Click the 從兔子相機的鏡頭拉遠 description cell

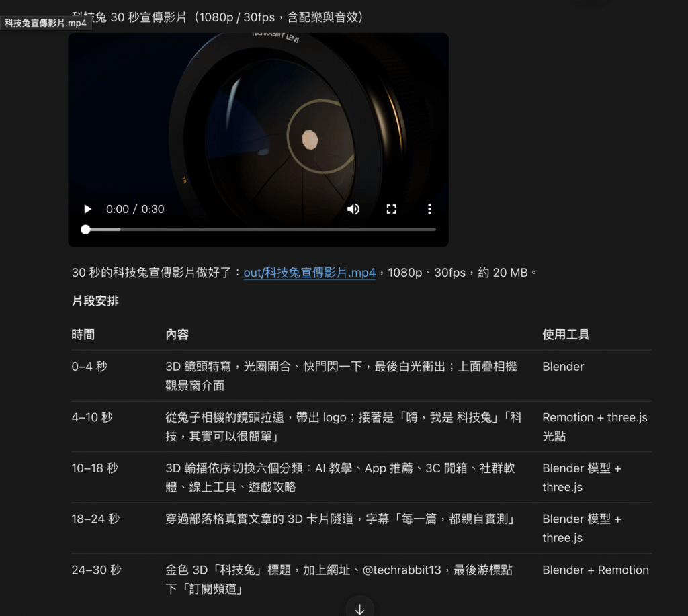pos(343,427)
